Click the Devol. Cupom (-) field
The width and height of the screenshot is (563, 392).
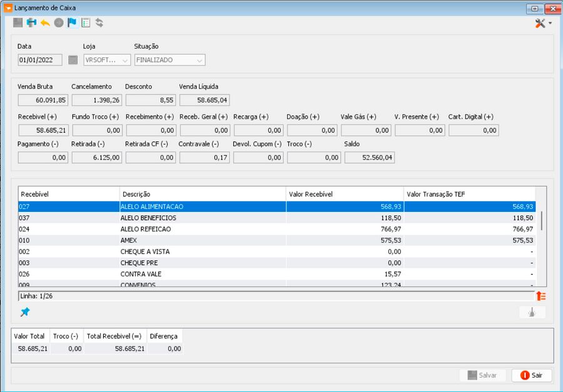click(258, 158)
